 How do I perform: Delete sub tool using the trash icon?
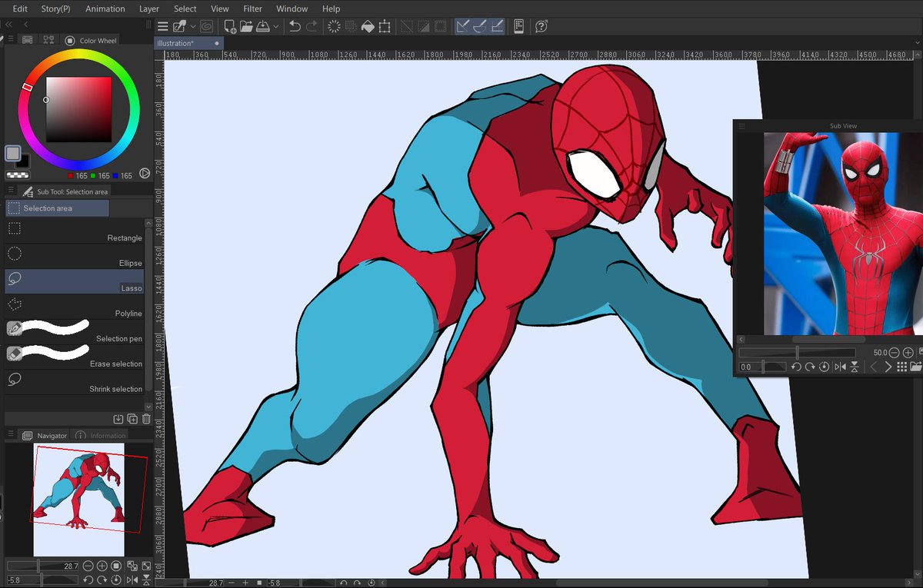click(146, 419)
